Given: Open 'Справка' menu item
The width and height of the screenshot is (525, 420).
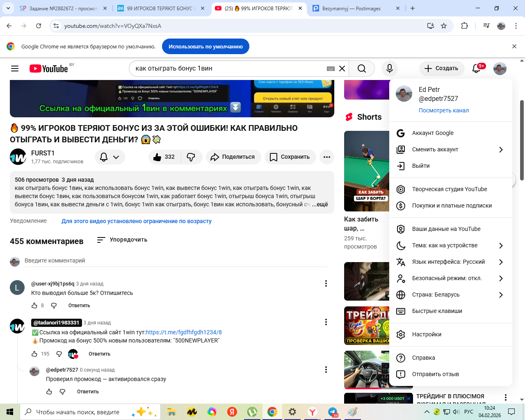Looking at the screenshot, I should coord(451,358).
